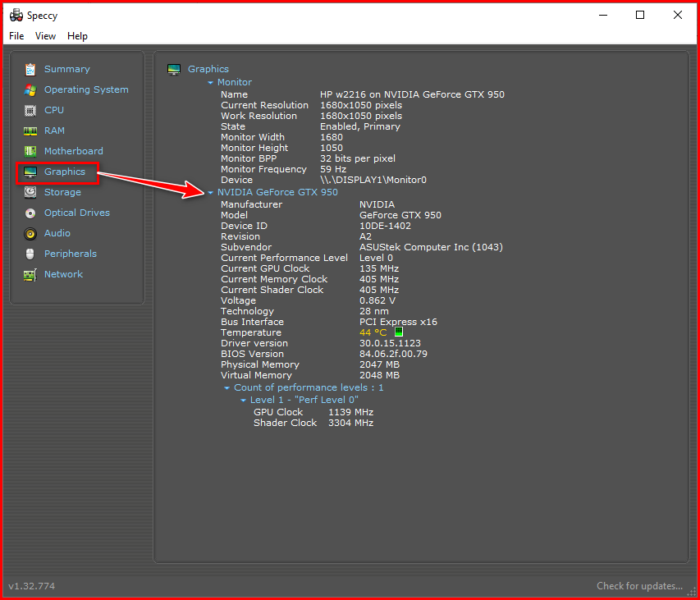
Task: Click the CPU chip icon
Action: (x=30, y=110)
